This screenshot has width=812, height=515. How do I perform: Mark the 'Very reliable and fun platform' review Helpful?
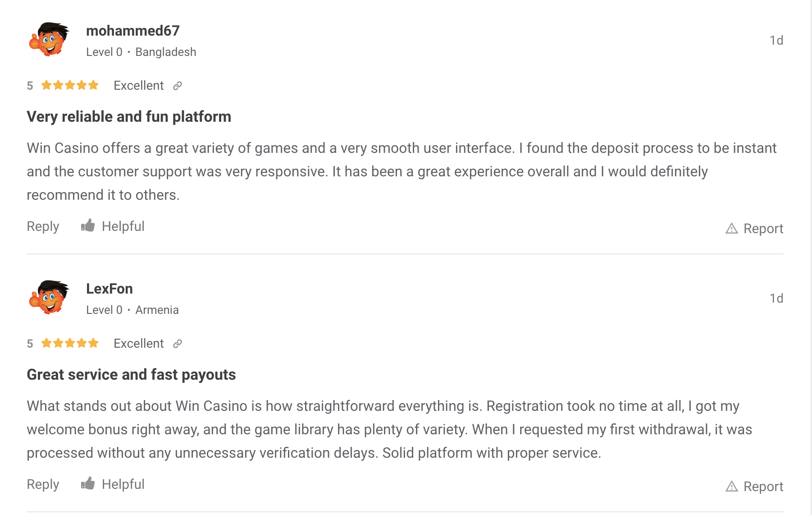pyautogui.click(x=123, y=226)
